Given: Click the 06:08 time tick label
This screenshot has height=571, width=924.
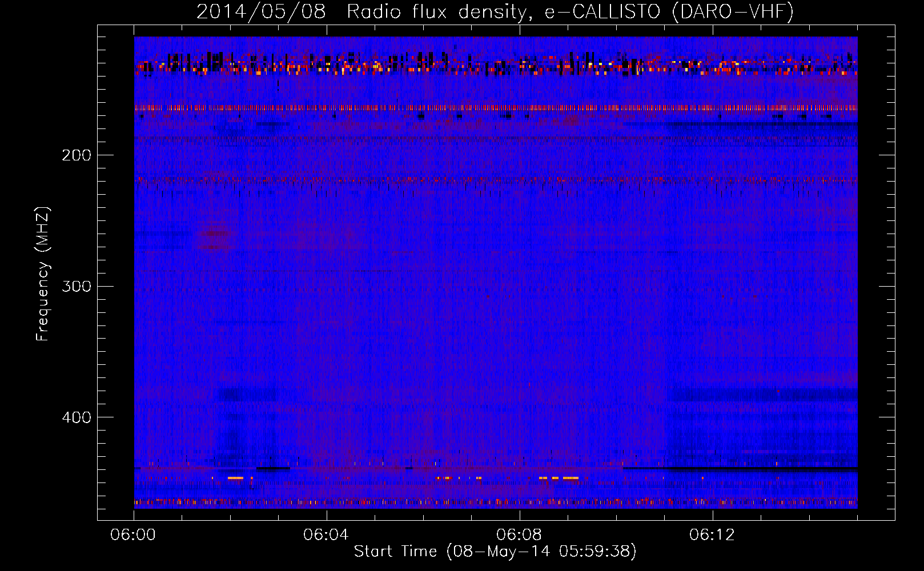Looking at the screenshot, I should [x=519, y=535].
